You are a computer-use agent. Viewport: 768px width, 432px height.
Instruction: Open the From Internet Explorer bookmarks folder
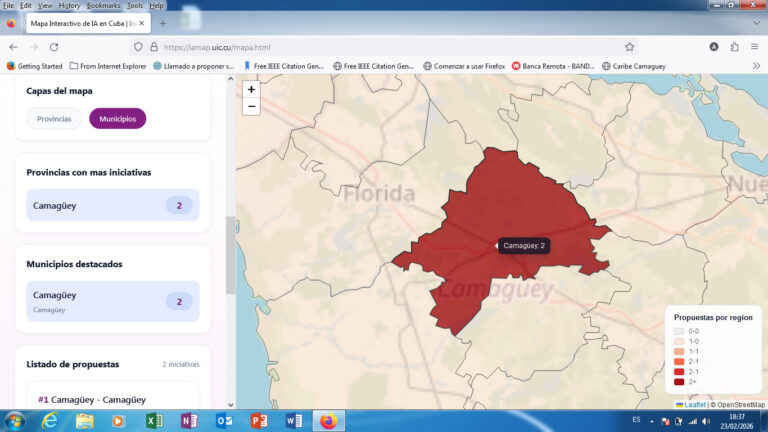pyautogui.click(x=108, y=66)
